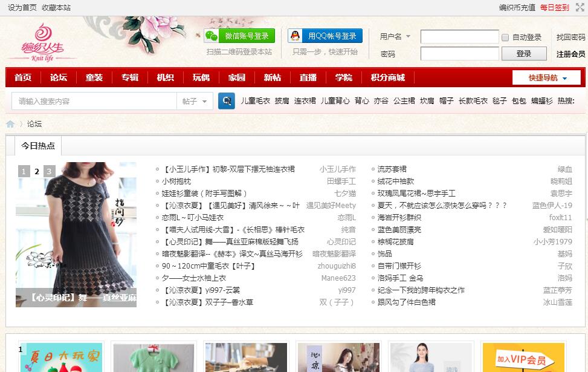Open the 注册会员 registration link

coord(570,54)
